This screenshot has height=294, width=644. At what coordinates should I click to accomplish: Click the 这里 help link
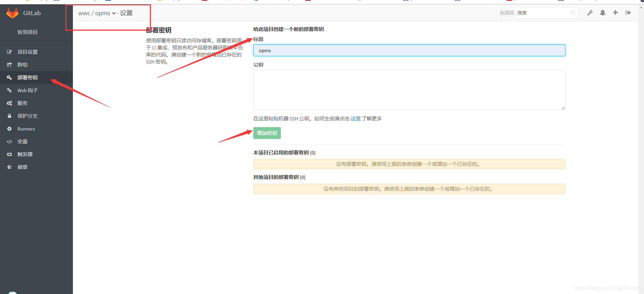pos(355,118)
